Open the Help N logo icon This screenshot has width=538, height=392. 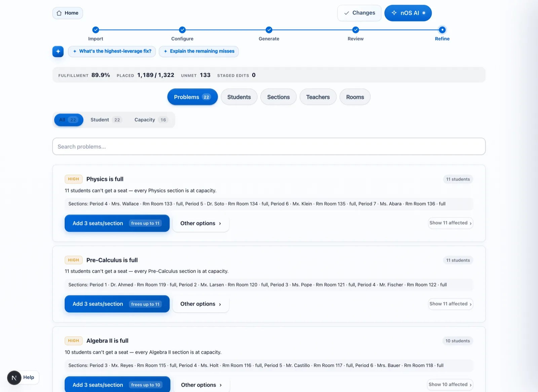(x=14, y=378)
